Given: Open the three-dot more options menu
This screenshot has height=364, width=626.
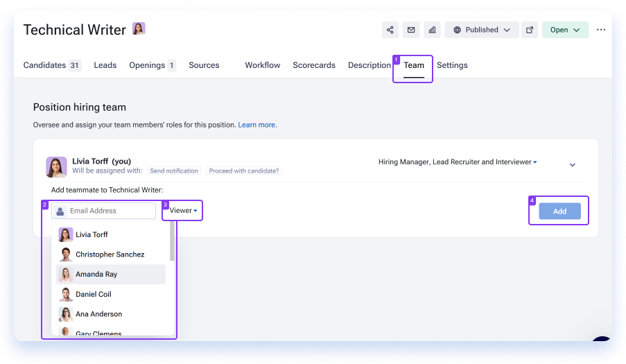Looking at the screenshot, I should point(601,30).
